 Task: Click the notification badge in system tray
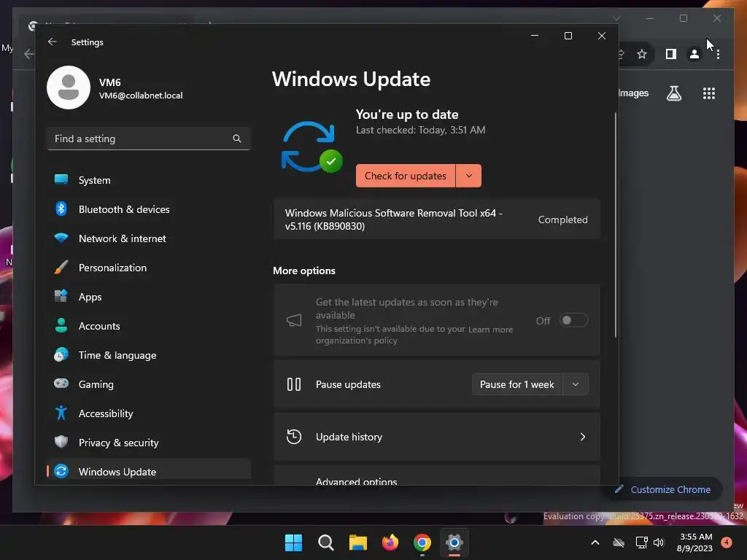tap(727, 542)
